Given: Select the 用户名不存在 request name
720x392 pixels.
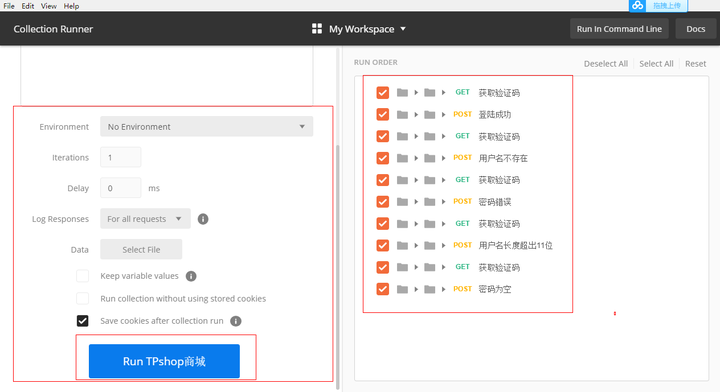Looking at the screenshot, I should click(503, 158).
